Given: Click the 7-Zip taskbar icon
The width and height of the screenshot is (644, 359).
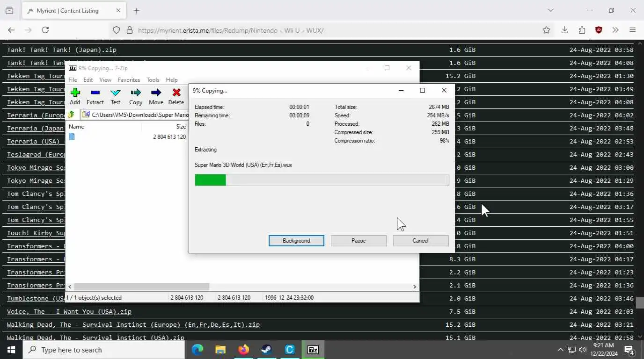Looking at the screenshot, I should click(x=313, y=350).
